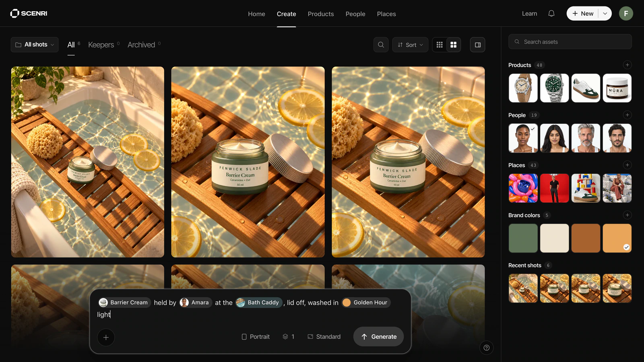Select the cream brand color swatch
Image resolution: width=644 pixels, height=362 pixels.
pos(554,238)
